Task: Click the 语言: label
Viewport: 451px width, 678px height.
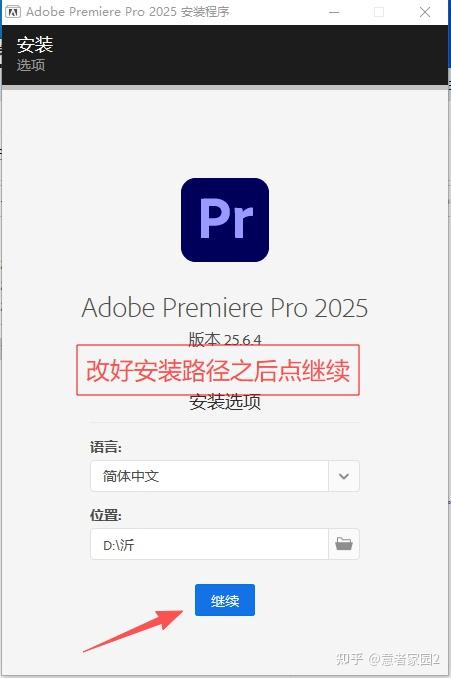Action: (106, 447)
